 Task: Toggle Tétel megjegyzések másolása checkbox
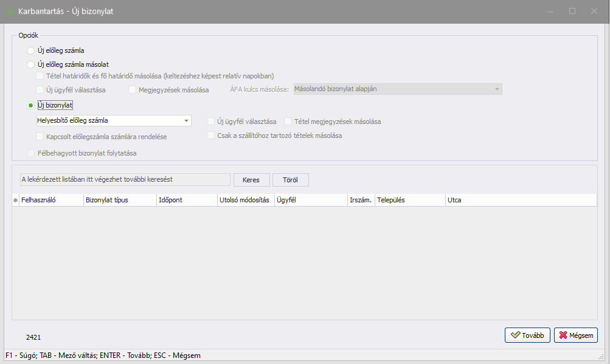tap(289, 122)
